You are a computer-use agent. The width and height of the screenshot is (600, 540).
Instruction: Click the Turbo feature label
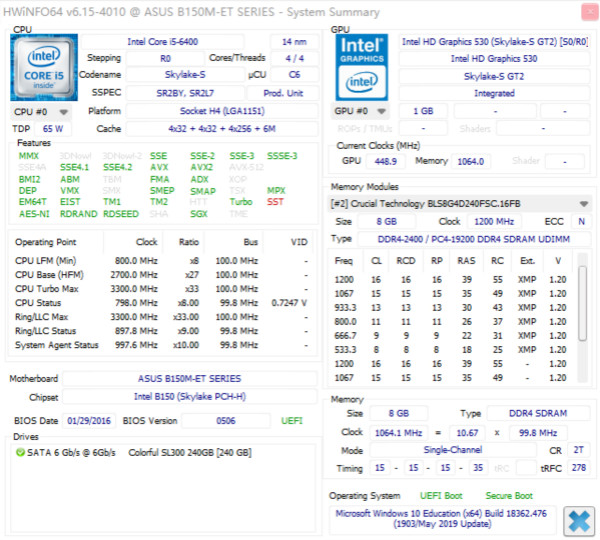241,202
